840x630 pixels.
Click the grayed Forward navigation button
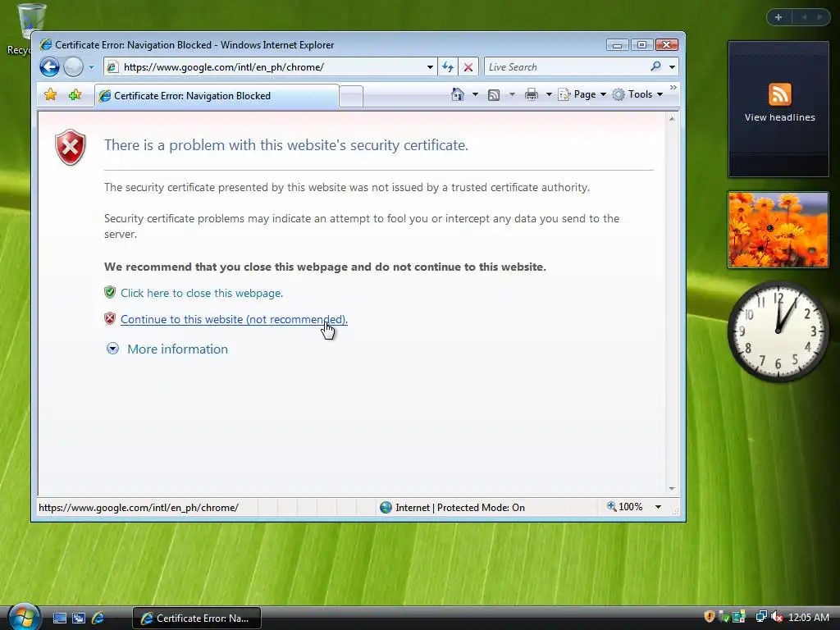pyautogui.click(x=73, y=67)
